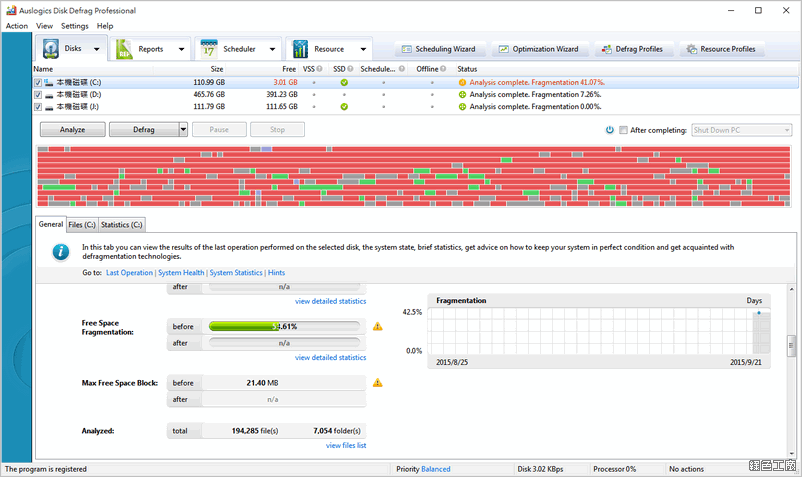Enable the After completing checkbox
This screenshot has width=802, height=477.
[x=623, y=130]
